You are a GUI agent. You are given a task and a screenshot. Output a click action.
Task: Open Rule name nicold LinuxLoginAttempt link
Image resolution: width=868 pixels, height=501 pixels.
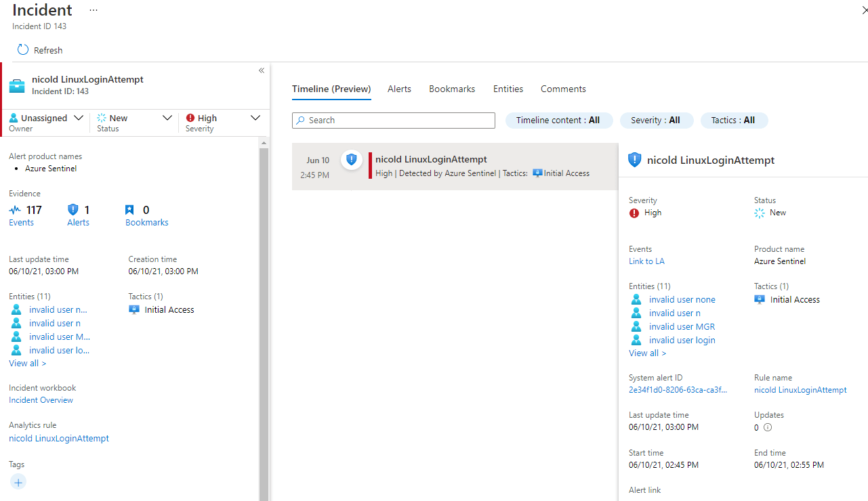(800, 390)
